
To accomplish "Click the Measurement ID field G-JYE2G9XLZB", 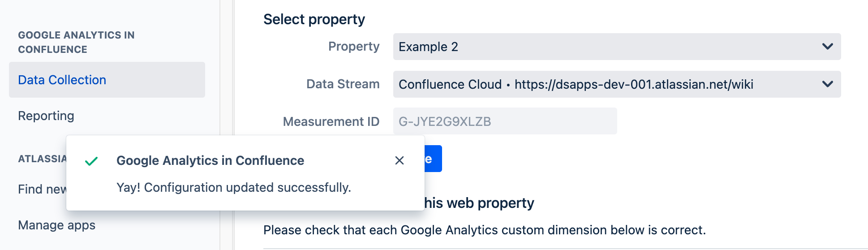I will coord(505,121).
